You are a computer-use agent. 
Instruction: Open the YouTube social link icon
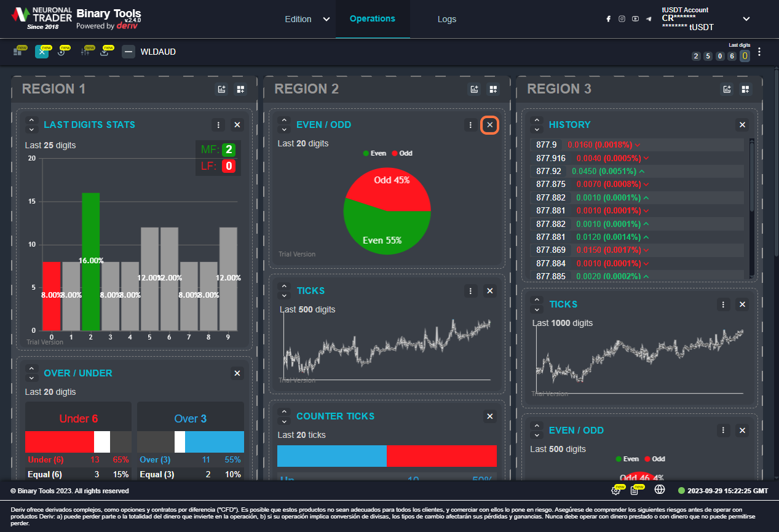(635, 19)
